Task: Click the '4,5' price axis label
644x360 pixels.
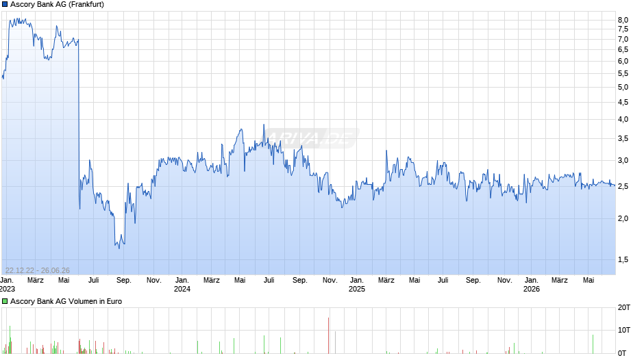Action: click(x=623, y=102)
